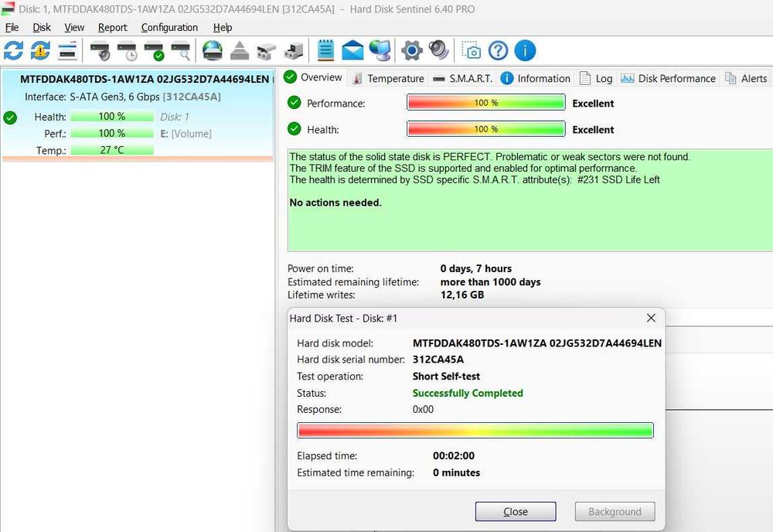Screen dimensions: 773x532
Task: Click the response value 0x00
Action: click(x=423, y=409)
